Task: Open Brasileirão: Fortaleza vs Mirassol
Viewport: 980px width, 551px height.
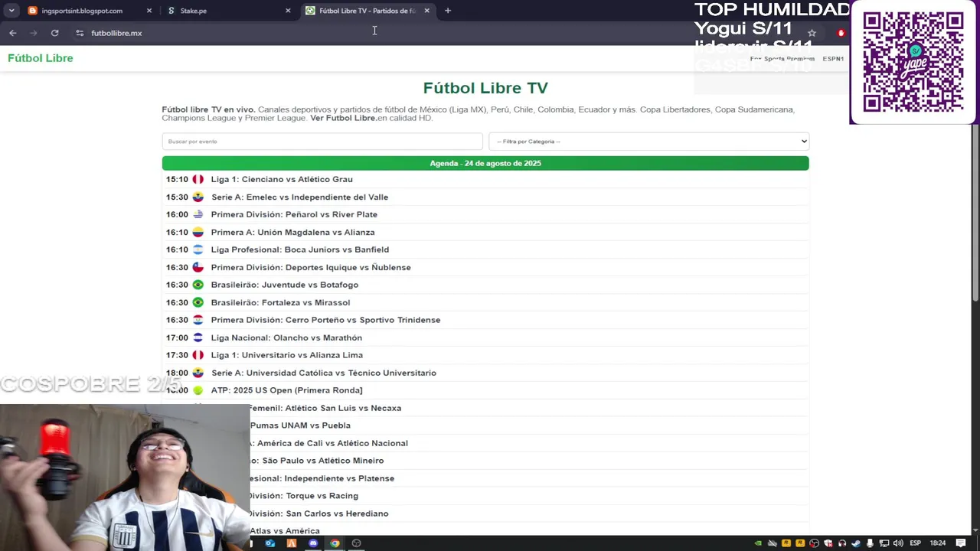Action: point(280,302)
